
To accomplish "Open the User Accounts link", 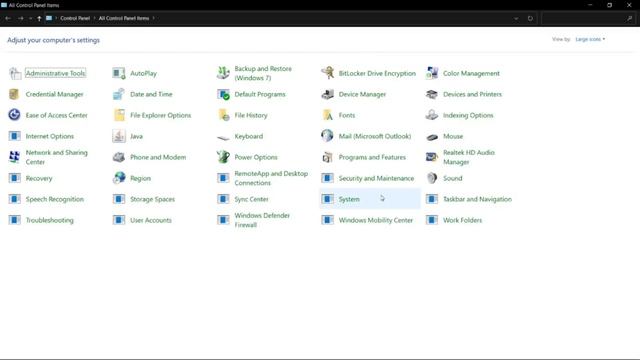I will coord(151,220).
